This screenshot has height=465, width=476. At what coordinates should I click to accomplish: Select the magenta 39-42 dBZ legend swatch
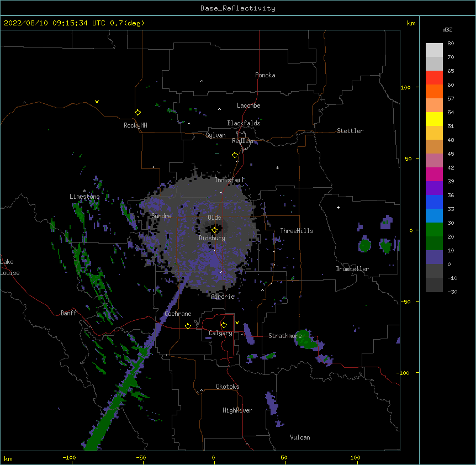[x=434, y=174]
